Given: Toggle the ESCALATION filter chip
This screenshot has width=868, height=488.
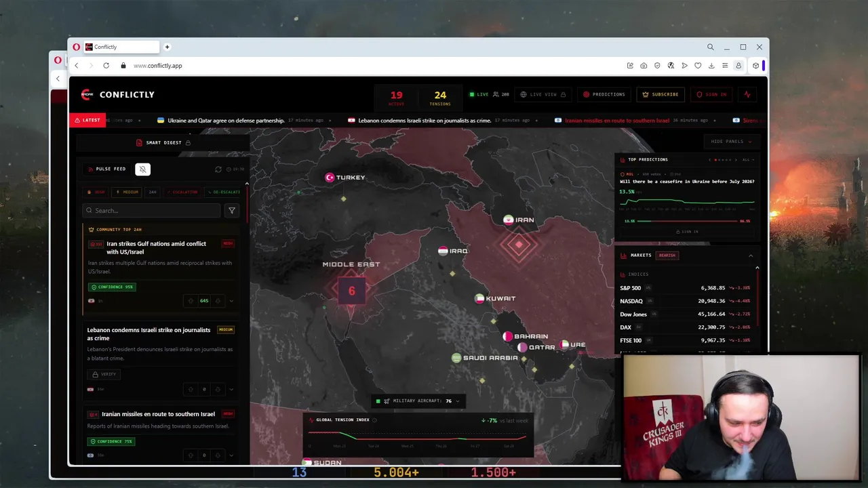Looking at the screenshot, I should 182,192.
